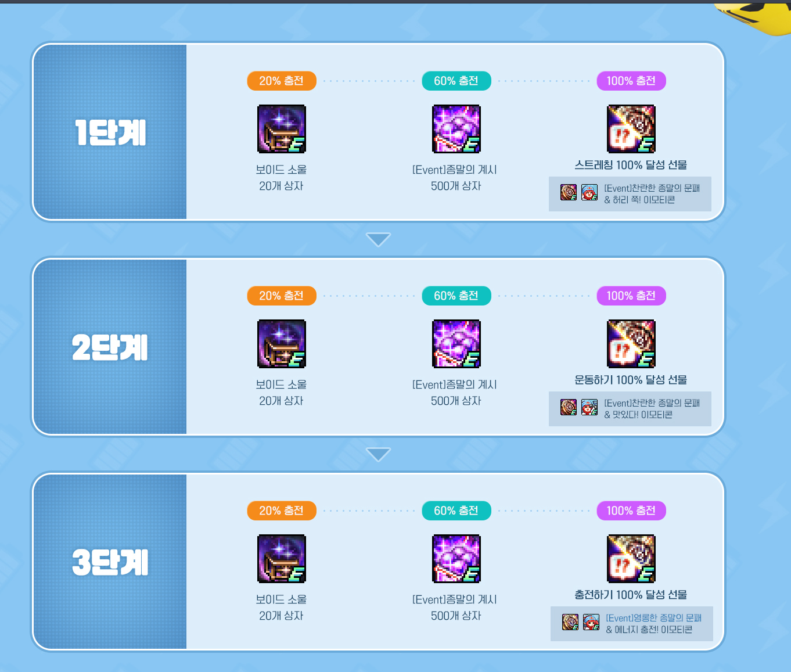Click the Stage 3 [Event]종말의 계시 box icon
The width and height of the screenshot is (791, 672).
click(x=456, y=559)
